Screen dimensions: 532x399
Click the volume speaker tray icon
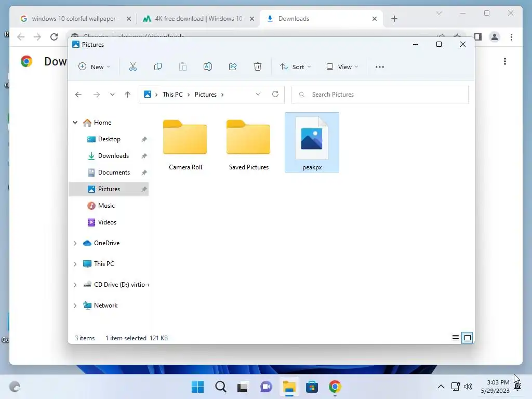tap(468, 386)
